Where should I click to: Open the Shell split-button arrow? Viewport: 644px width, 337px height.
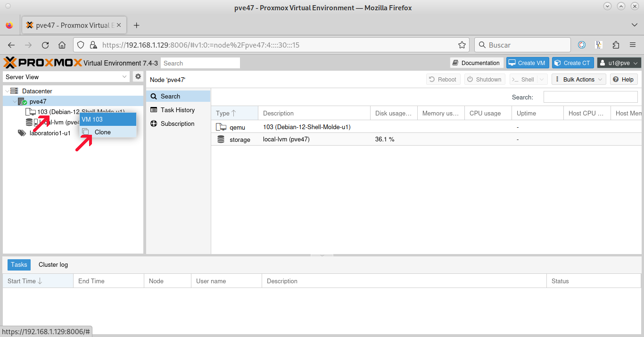[x=542, y=80]
